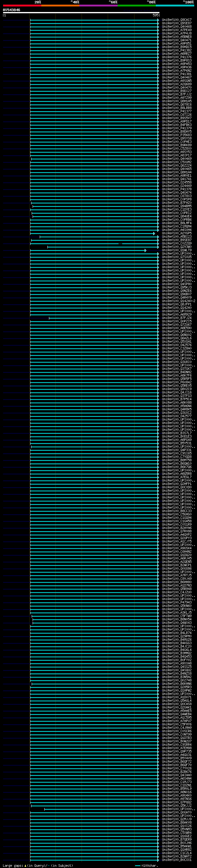Click the cyan ~100% identity color bar
Viewport: 197px width, 868px height.
click(175, 6)
